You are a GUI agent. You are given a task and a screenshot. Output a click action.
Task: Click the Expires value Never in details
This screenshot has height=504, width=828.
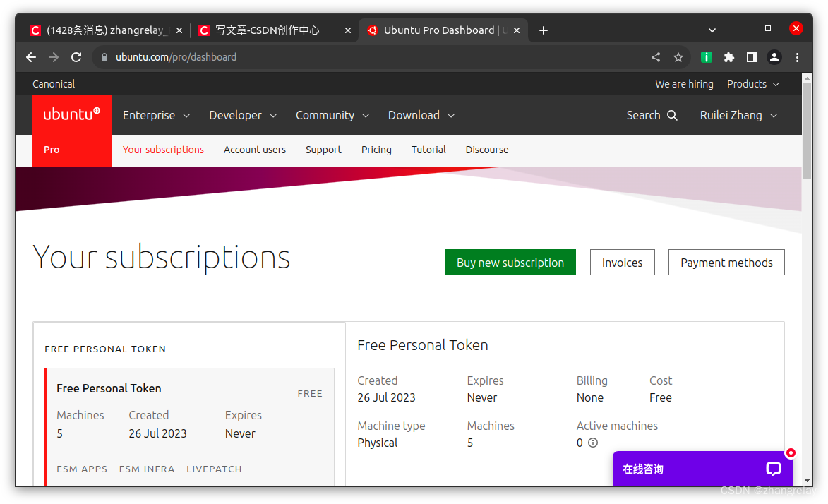click(x=481, y=397)
